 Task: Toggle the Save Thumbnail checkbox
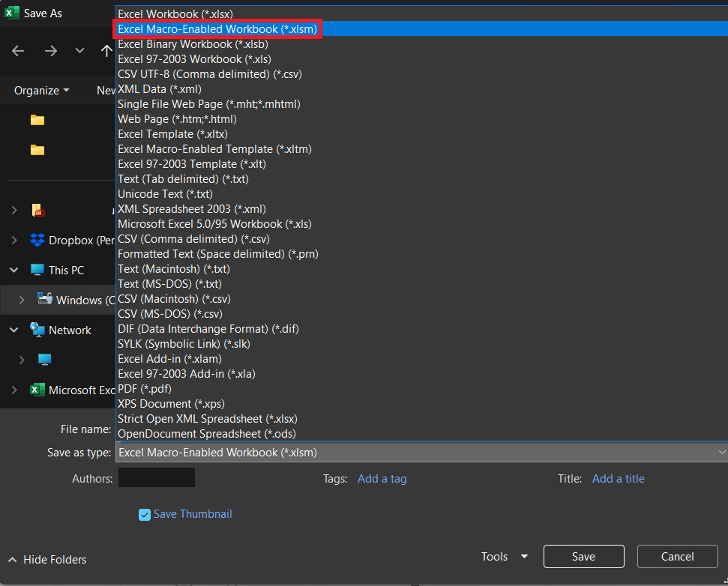[145, 515]
